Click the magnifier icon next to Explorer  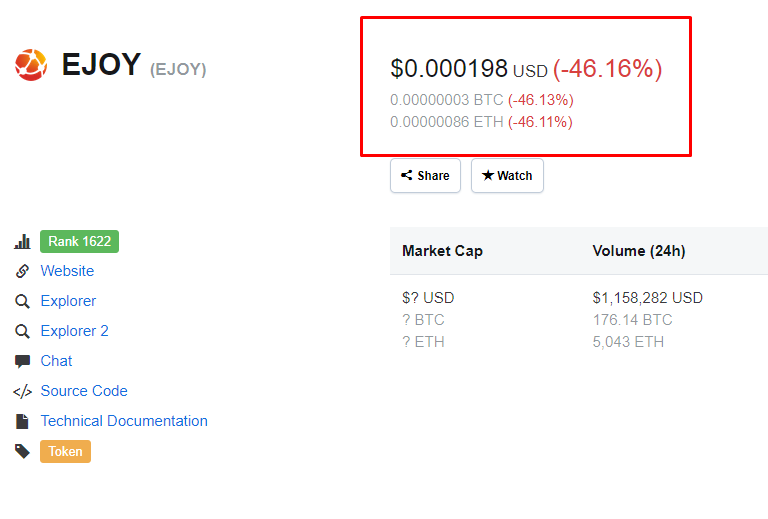coord(22,301)
